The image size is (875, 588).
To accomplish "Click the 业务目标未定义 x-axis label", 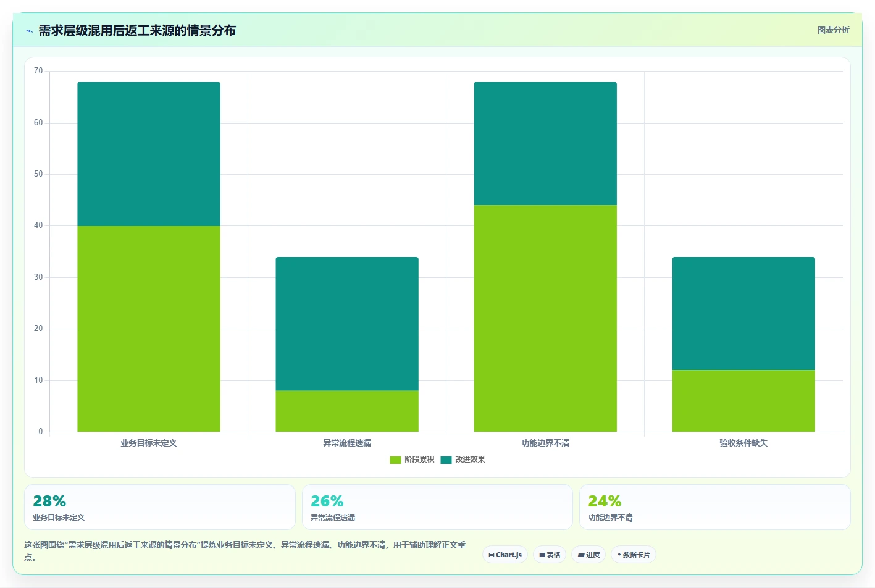I will [149, 443].
